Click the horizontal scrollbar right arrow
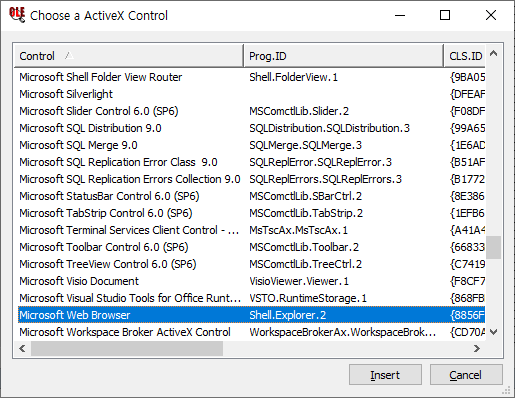The image size is (515, 398). (x=477, y=349)
